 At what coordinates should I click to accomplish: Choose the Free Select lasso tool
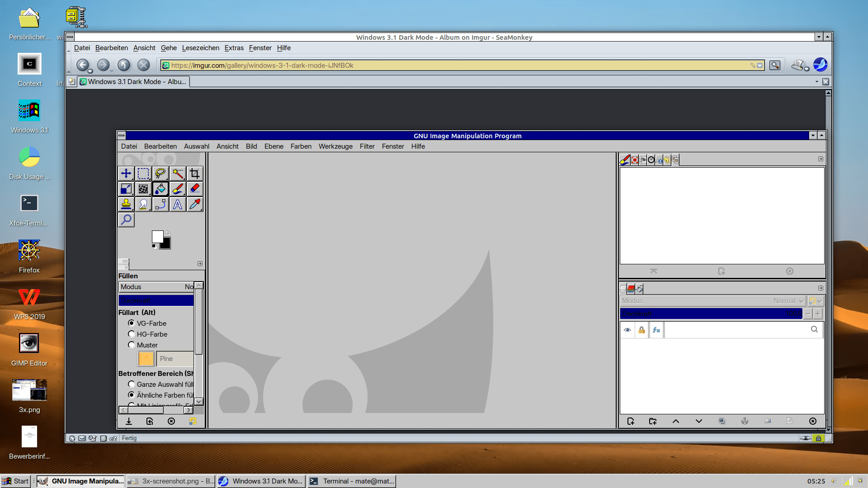(x=160, y=174)
